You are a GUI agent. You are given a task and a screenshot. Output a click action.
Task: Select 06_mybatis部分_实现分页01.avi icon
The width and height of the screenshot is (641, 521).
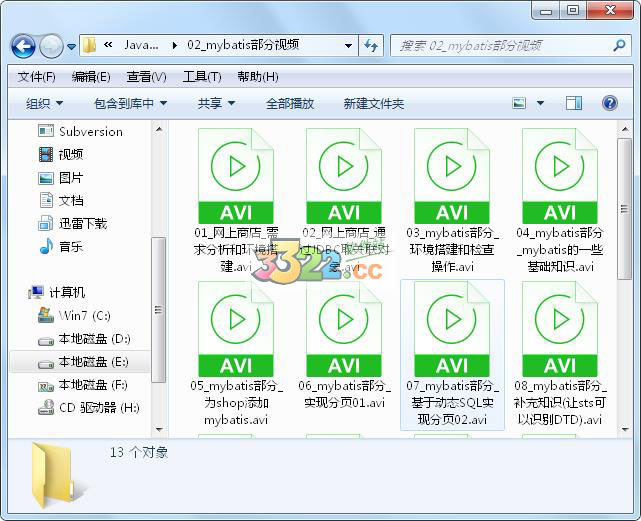344,329
